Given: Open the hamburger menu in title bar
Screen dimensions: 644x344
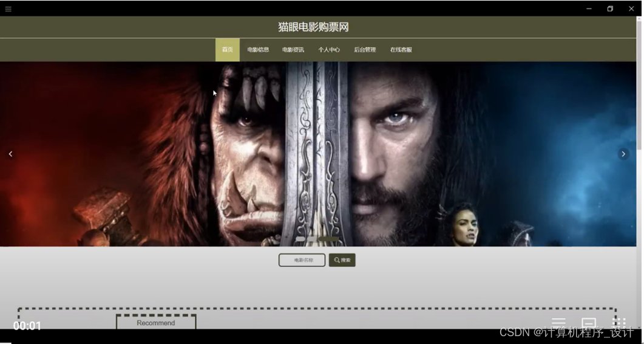Looking at the screenshot, I should pyautogui.click(x=8, y=9).
